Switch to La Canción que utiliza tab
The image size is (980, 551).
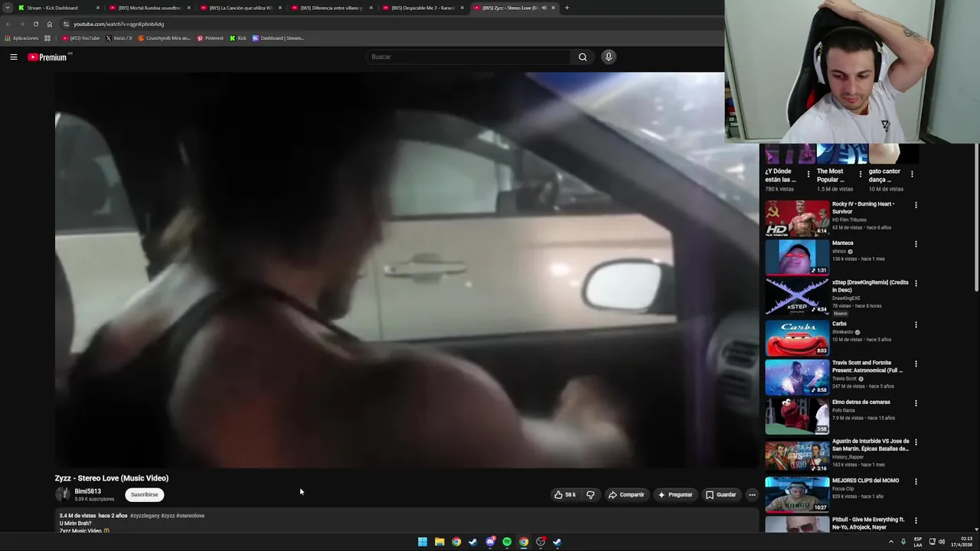[241, 8]
